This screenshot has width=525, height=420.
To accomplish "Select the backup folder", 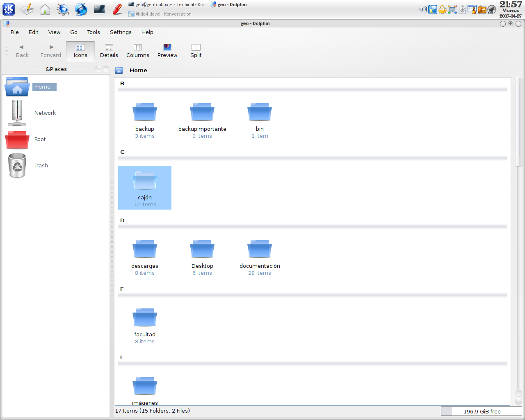I will [145, 120].
